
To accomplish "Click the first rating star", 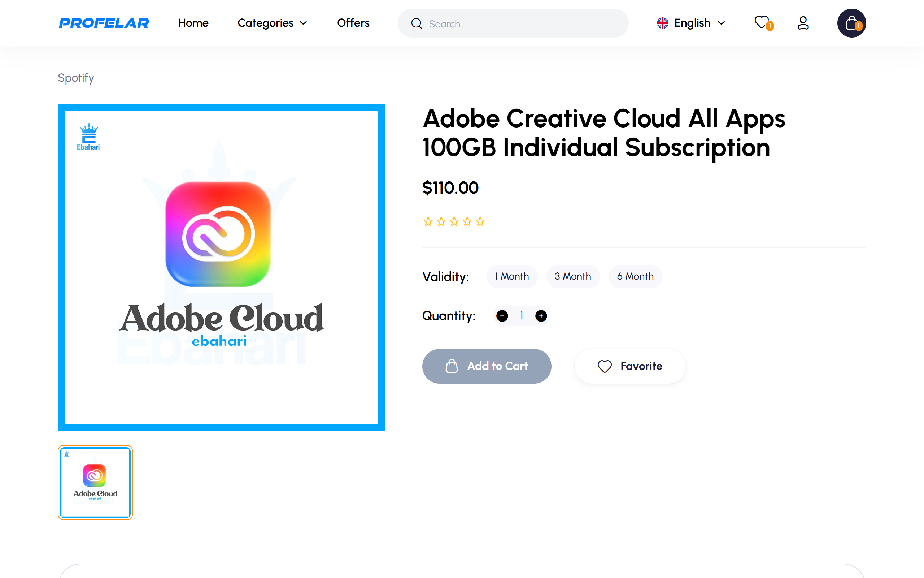I will coord(428,222).
